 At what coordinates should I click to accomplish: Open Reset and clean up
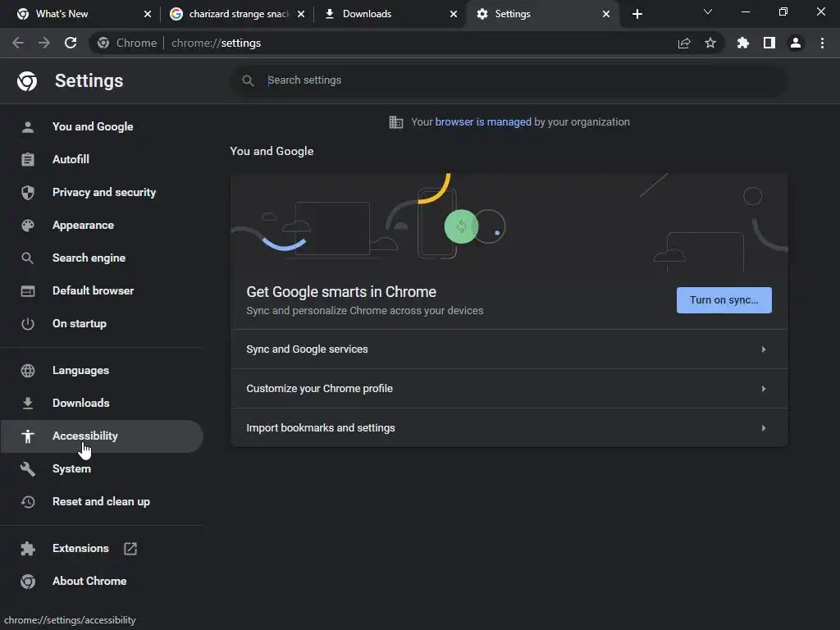click(102, 502)
